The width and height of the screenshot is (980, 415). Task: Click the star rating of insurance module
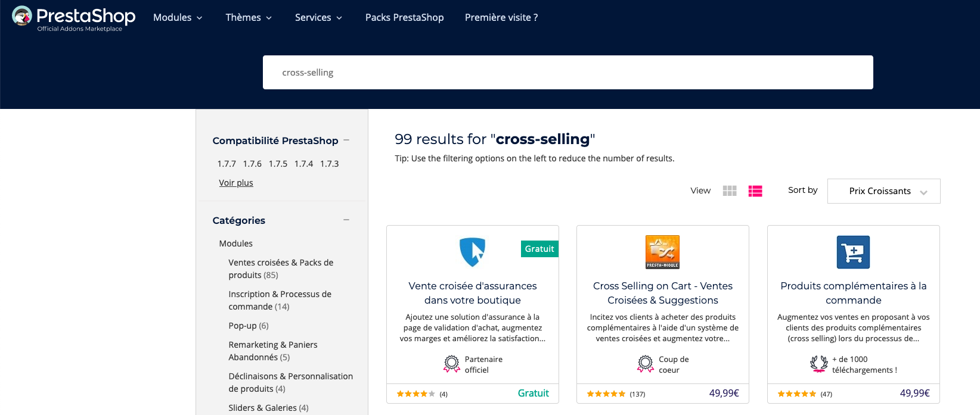[x=416, y=394]
